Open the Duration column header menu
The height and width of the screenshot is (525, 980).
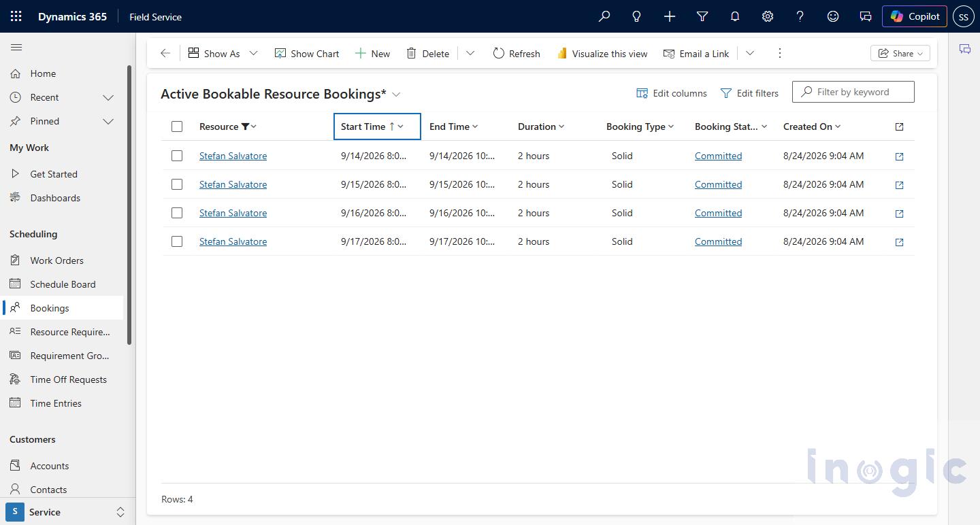[x=542, y=126]
